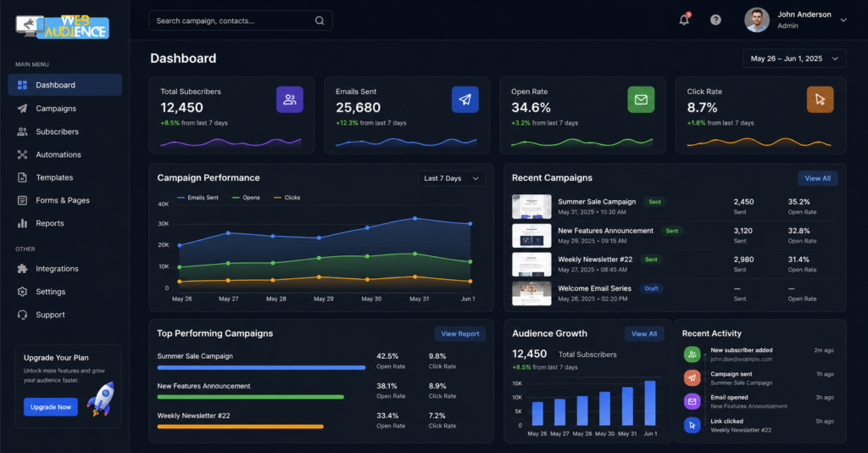Click the help question mark icon

[x=715, y=20]
